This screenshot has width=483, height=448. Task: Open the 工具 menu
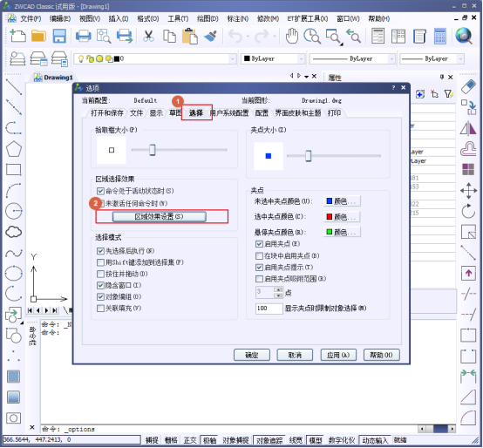pos(178,19)
